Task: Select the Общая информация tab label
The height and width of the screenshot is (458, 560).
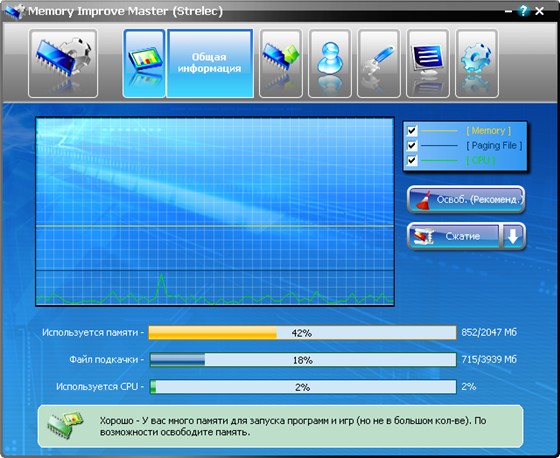Action: (210, 63)
